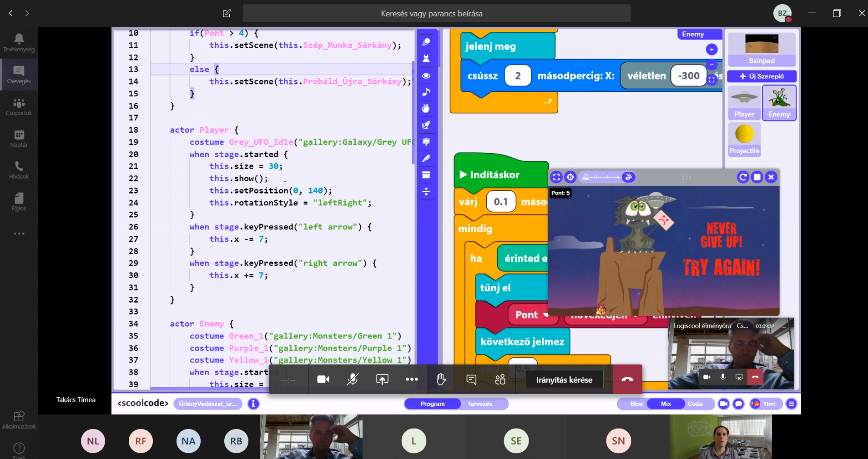
Task: Hang up with the red call button
Action: [x=627, y=379]
